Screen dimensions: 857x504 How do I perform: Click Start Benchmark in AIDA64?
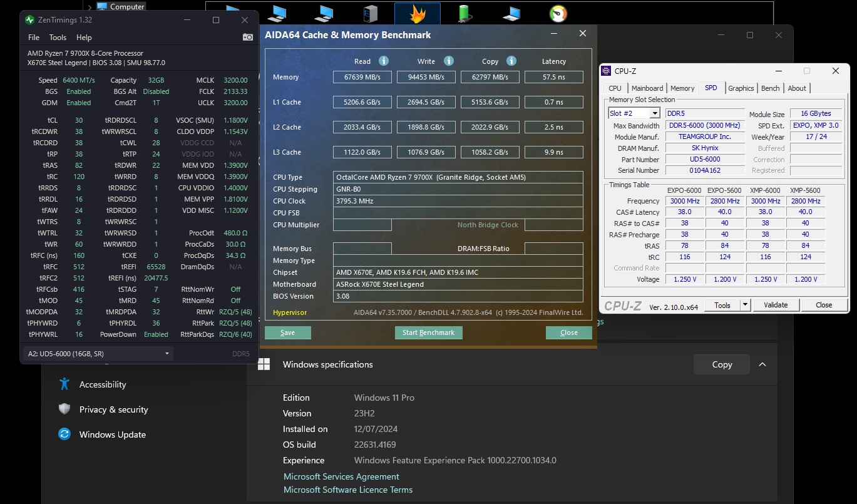[429, 332]
